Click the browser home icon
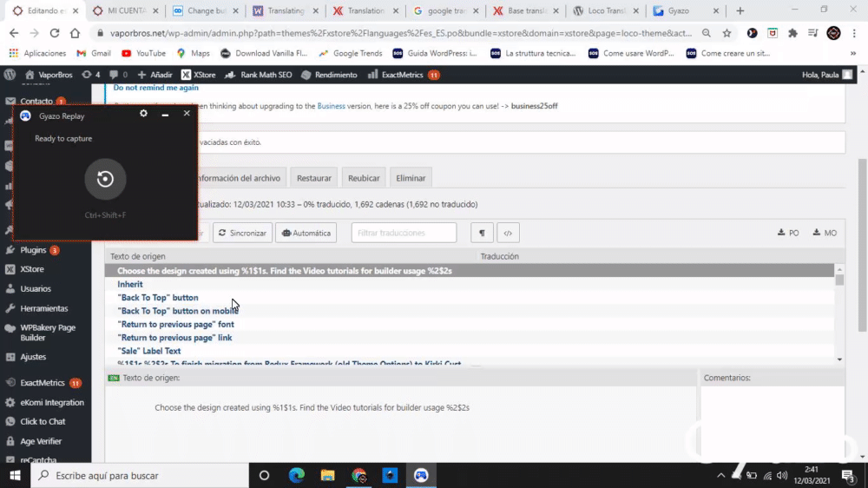868x488 pixels. [75, 33]
